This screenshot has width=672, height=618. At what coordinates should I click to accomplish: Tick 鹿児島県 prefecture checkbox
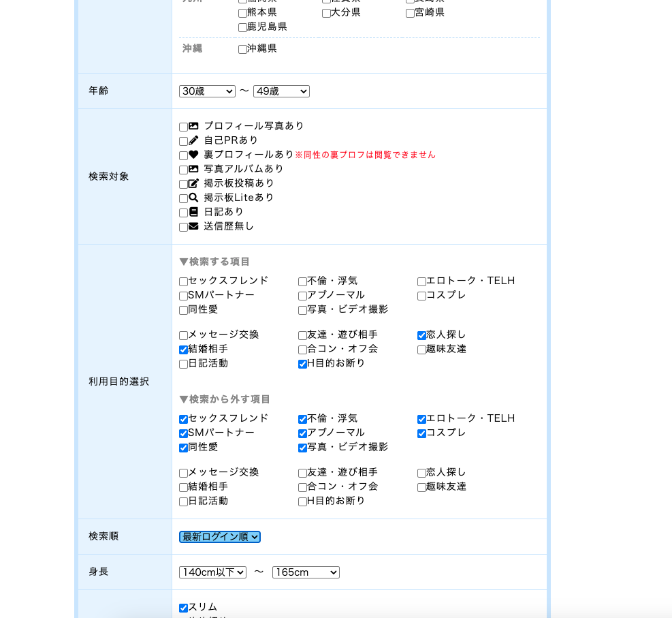[242, 27]
